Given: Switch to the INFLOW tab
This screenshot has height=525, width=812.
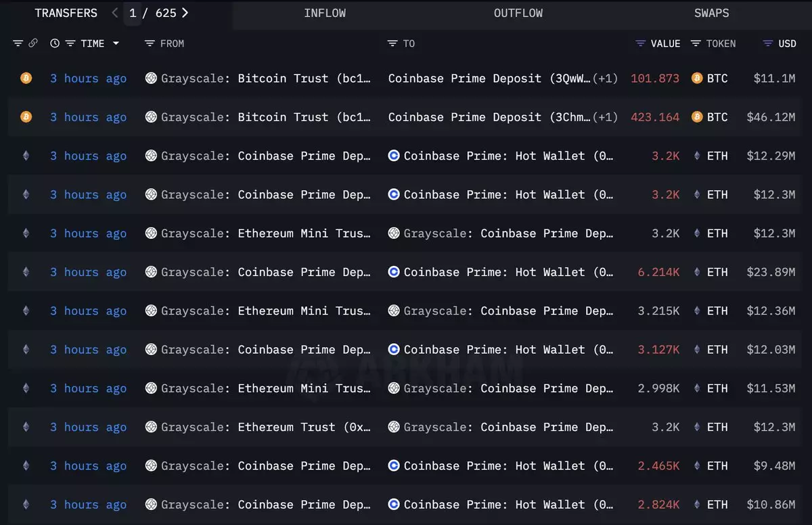Looking at the screenshot, I should click(325, 14).
